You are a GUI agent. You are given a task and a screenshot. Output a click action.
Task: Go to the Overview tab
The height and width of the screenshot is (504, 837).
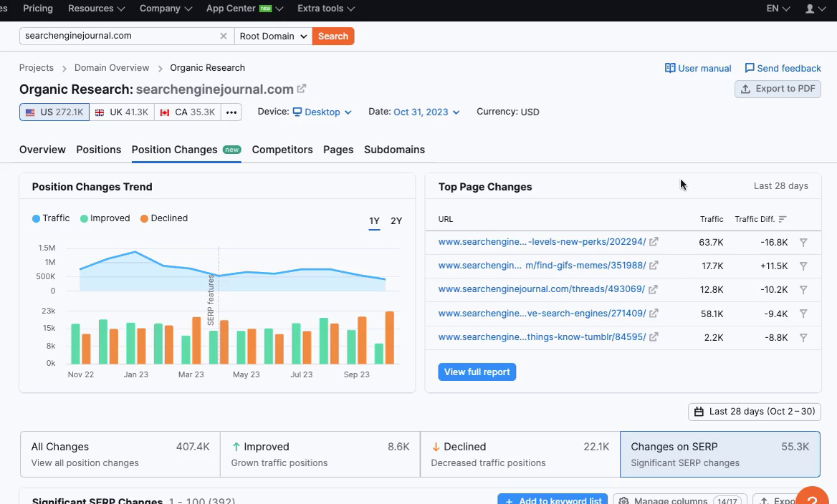[x=43, y=150]
